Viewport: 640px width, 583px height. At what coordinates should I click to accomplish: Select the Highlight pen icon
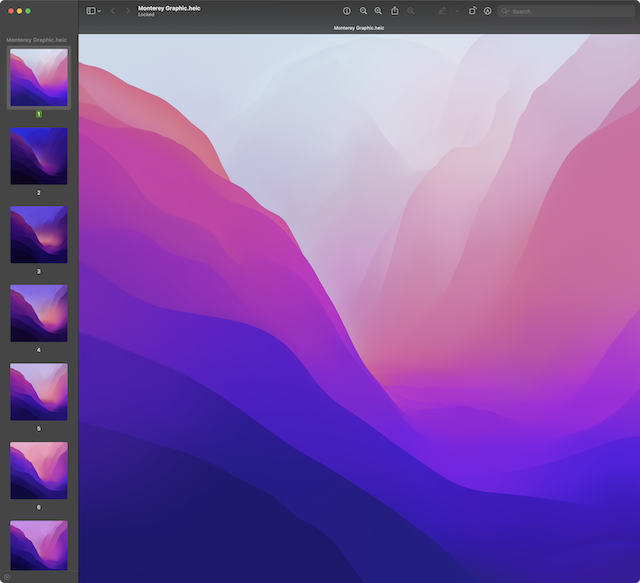point(442,11)
